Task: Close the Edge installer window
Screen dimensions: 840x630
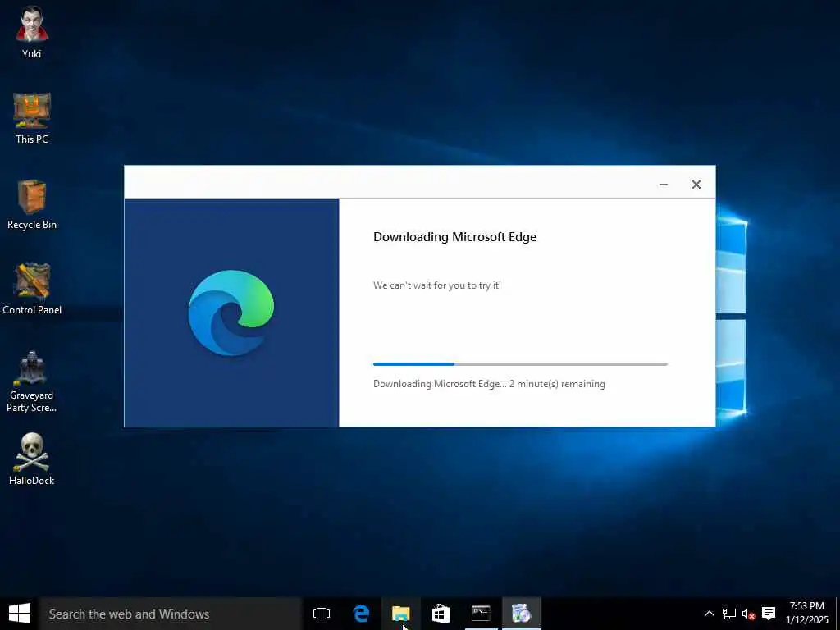Action: pos(696,185)
